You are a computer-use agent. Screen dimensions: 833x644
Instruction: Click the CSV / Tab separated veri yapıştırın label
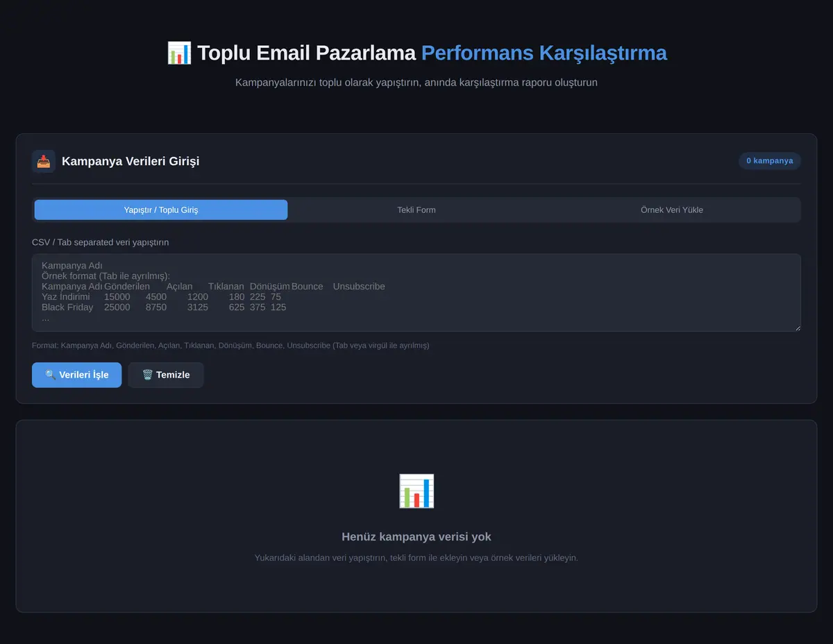[x=101, y=242]
